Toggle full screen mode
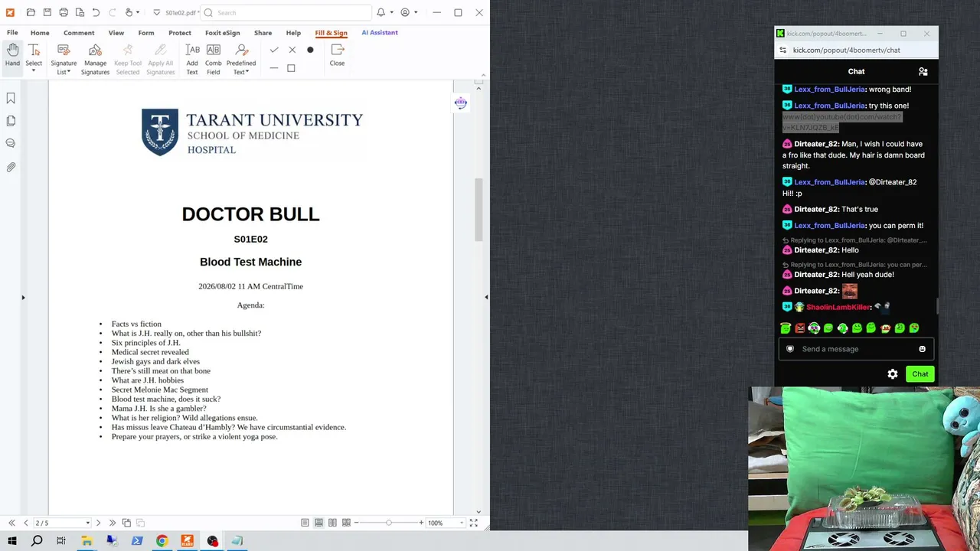 [473, 523]
